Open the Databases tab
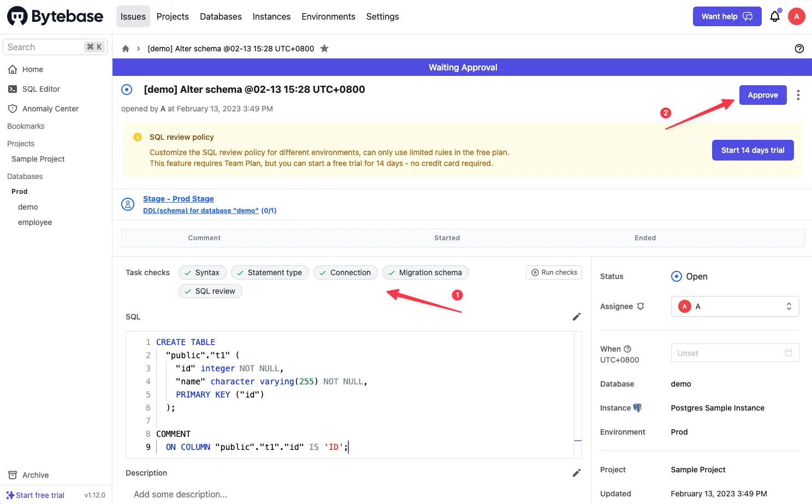812x504 pixels. point(221,16)
